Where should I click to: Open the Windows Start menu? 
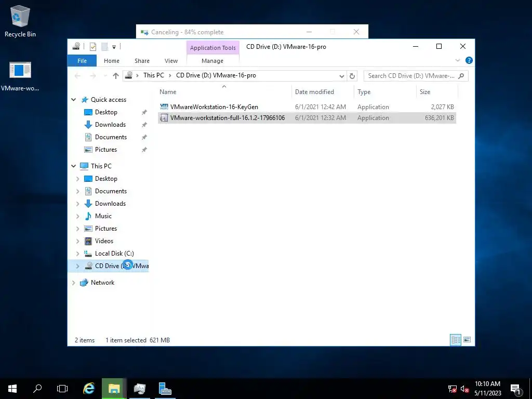pos(12,389)
